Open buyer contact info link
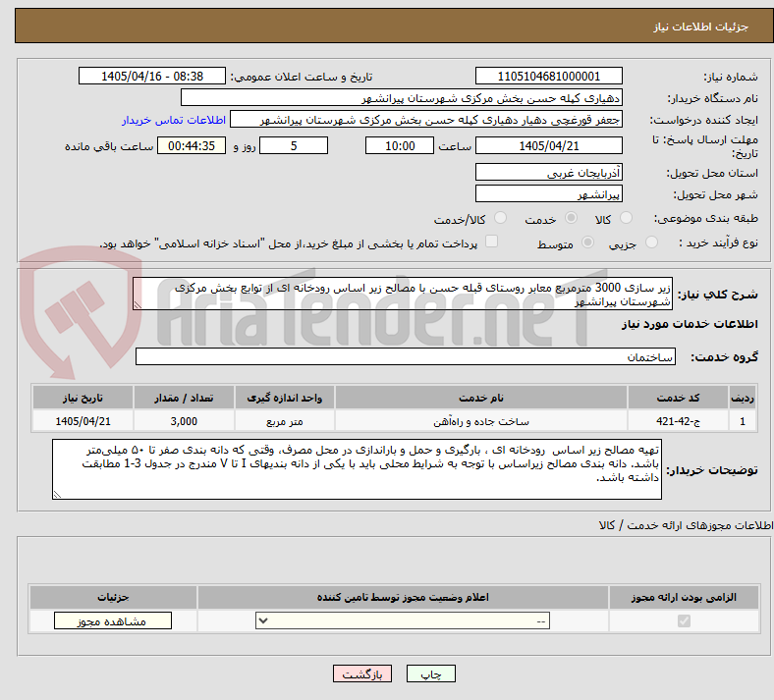The image size is (774, 700). point(174,121)
